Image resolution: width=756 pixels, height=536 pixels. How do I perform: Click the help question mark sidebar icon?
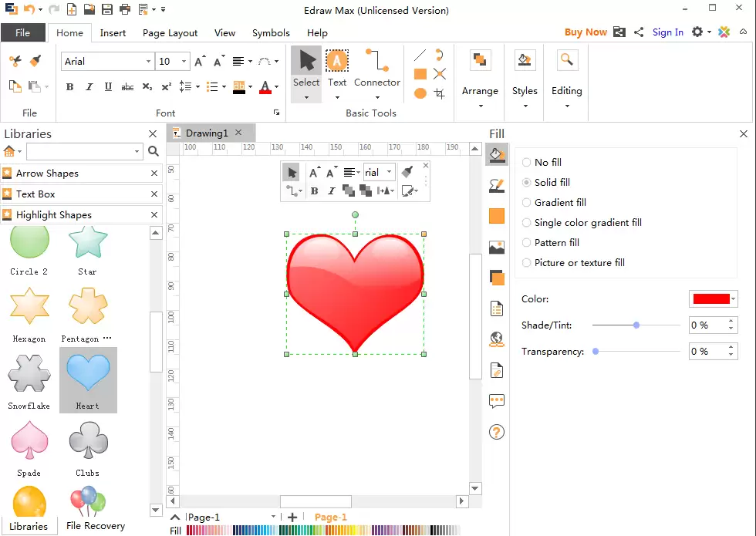[x=497, y=432]
